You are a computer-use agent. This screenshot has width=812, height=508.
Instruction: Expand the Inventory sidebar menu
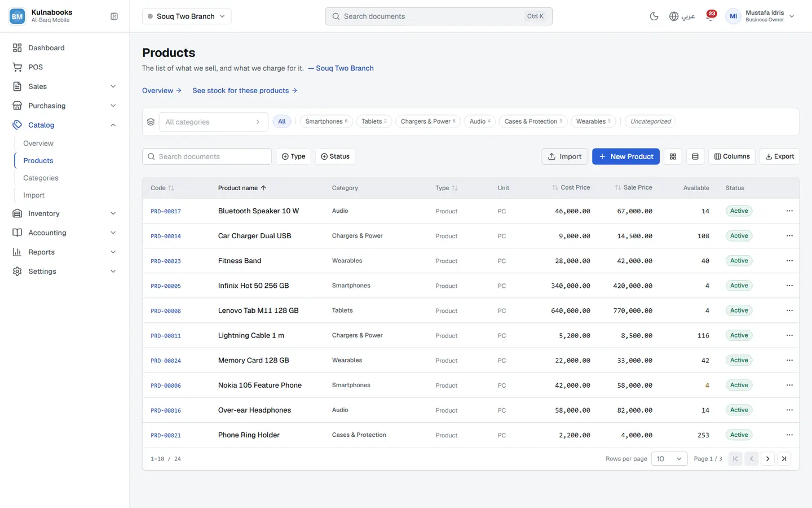(x=65, y=213)
